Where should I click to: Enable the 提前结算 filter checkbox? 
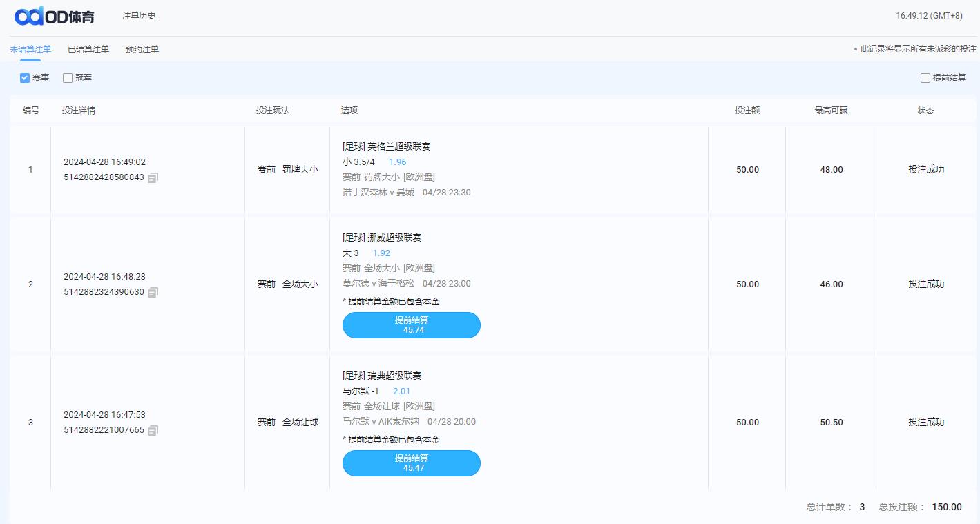coord(925,78)
